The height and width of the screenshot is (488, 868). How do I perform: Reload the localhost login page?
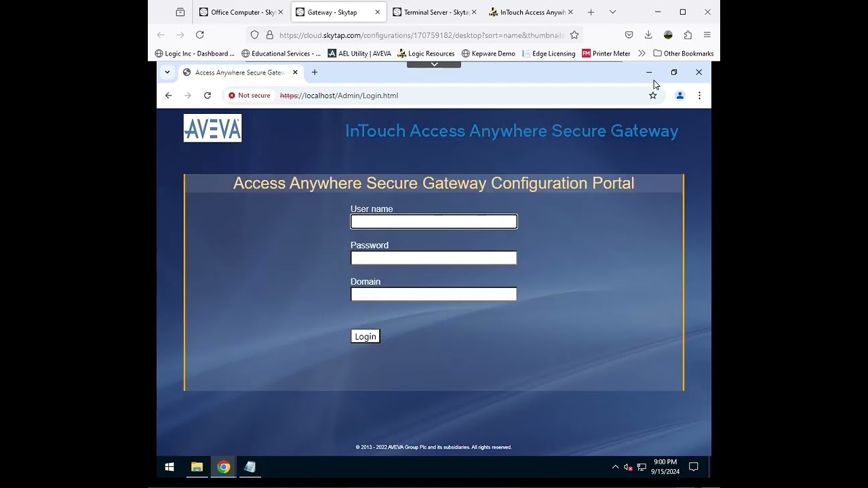click(x=208, y=96)
